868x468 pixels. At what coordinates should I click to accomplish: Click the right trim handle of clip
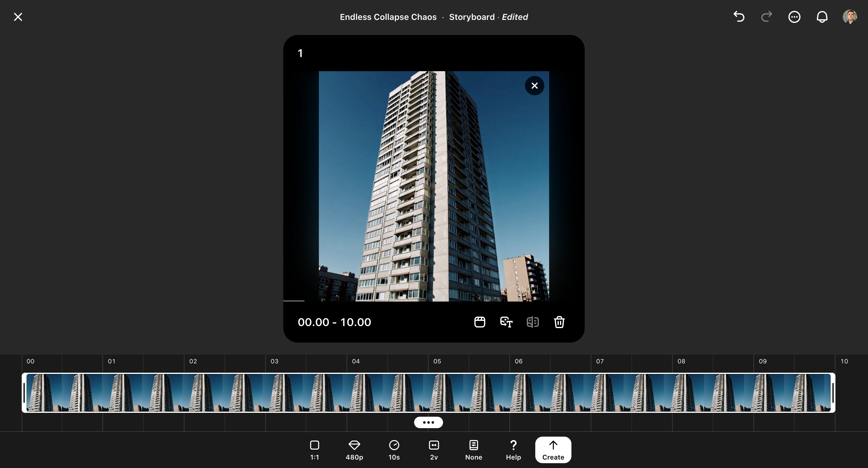[x=833, y=393]
